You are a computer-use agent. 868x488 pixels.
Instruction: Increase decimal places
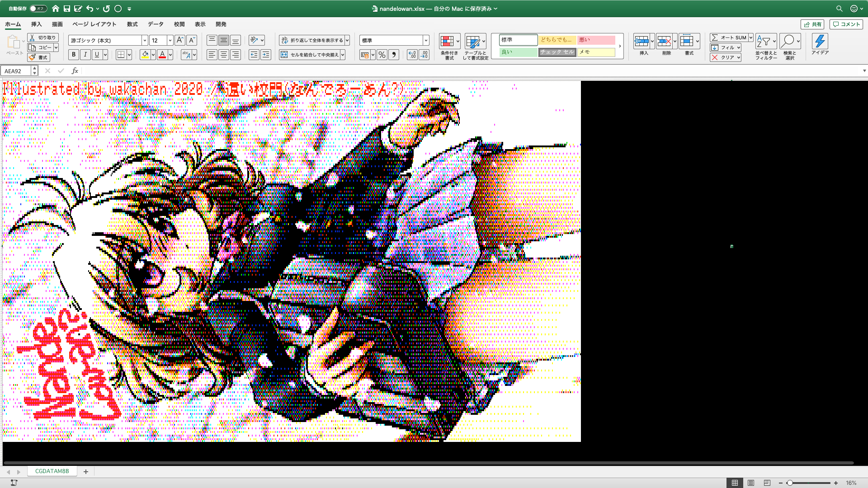(x=412, y=55)
